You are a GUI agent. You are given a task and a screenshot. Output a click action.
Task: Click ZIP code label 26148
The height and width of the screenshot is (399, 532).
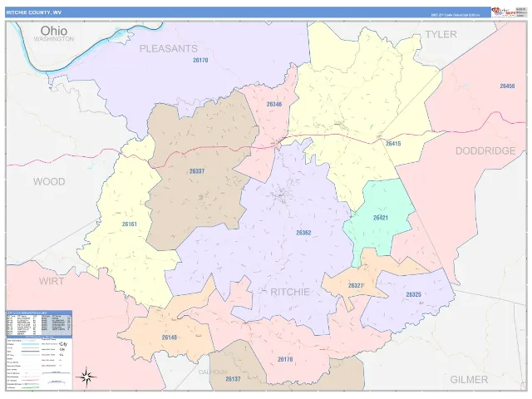click(x=170, y=337)
